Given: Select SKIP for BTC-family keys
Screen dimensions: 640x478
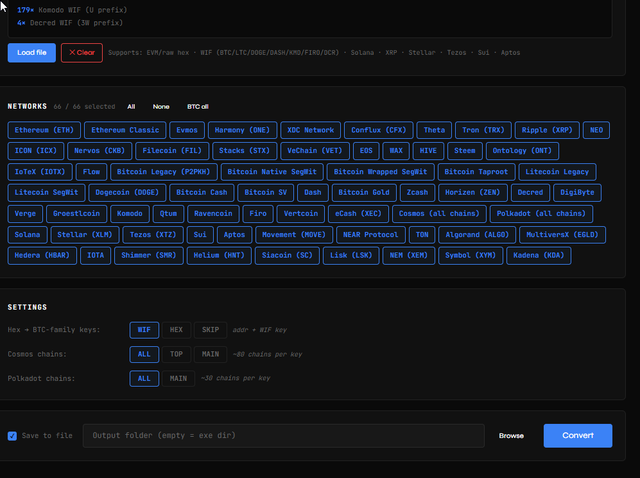Looking at the screenshot, I should coord(210,330).
